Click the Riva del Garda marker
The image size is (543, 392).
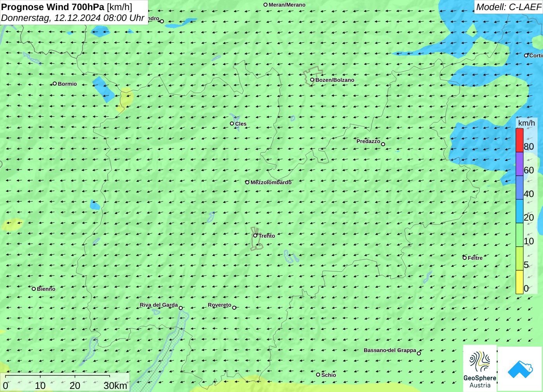[181, 308]
